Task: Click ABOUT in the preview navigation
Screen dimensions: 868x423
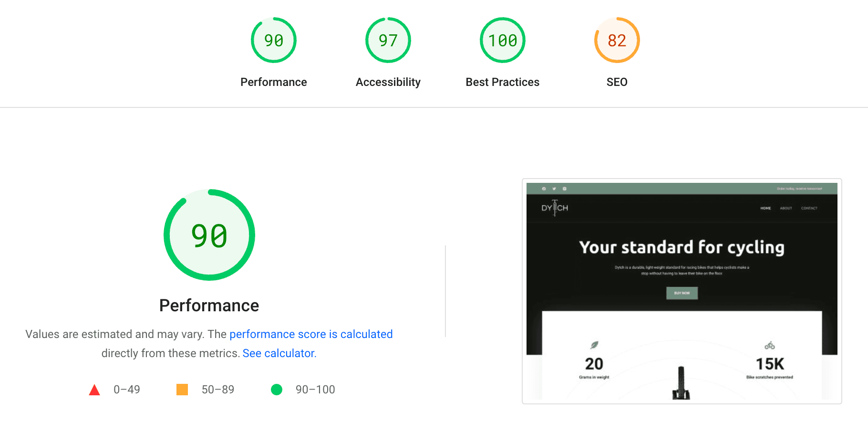Action: (786, 208)
